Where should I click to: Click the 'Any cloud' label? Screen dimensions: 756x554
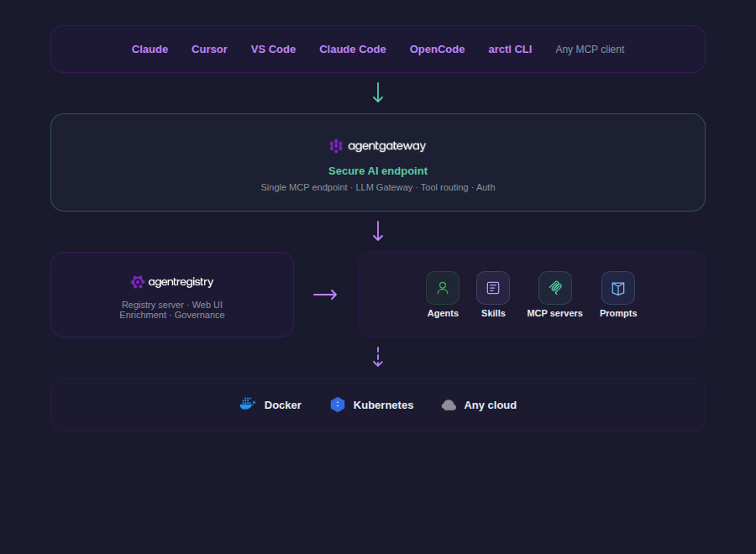(491, 405)
